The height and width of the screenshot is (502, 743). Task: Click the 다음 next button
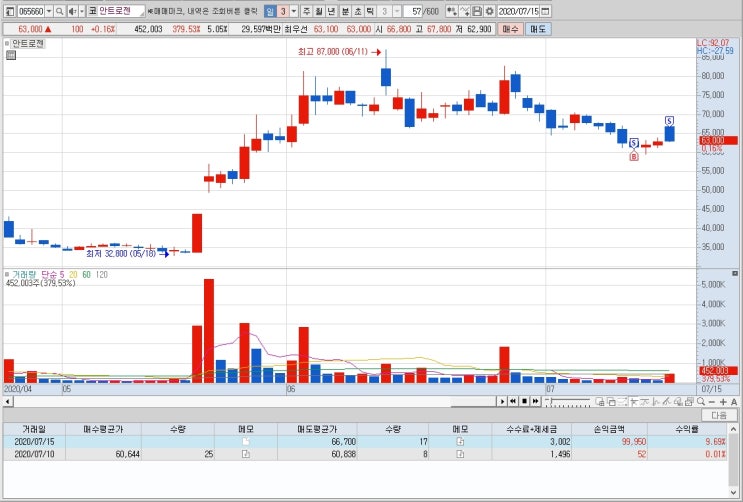719,415
